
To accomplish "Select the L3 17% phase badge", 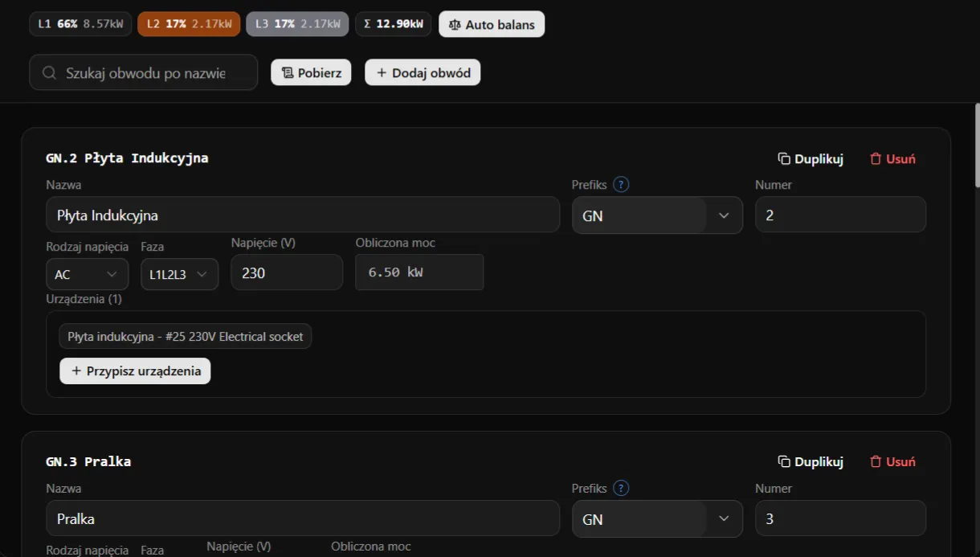I will [297, 24].
